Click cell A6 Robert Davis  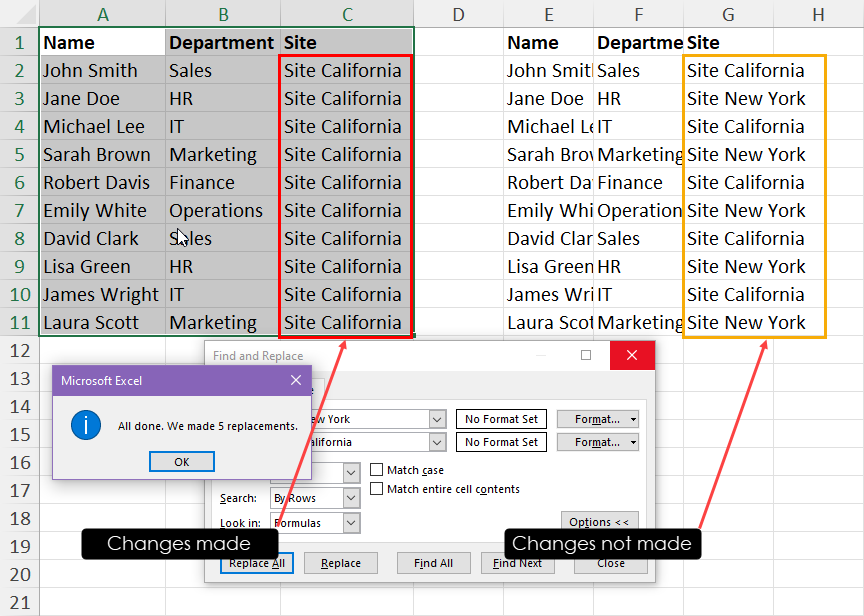(102, 182)
